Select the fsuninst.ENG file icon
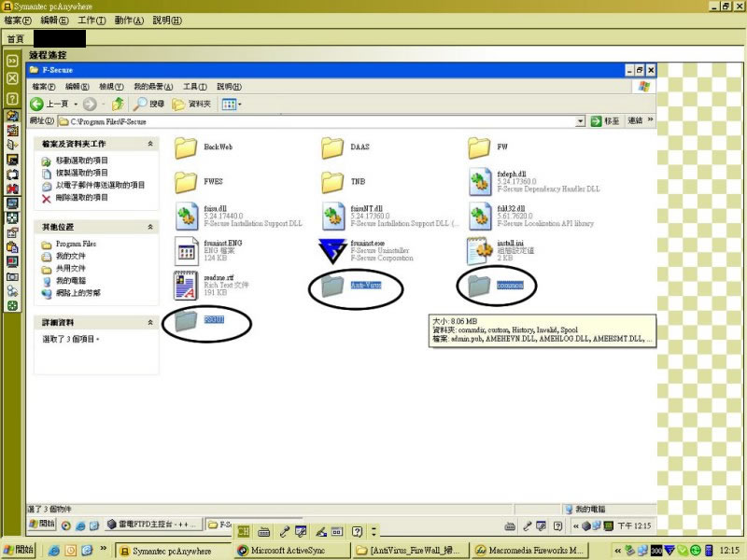 click(186, 250)
